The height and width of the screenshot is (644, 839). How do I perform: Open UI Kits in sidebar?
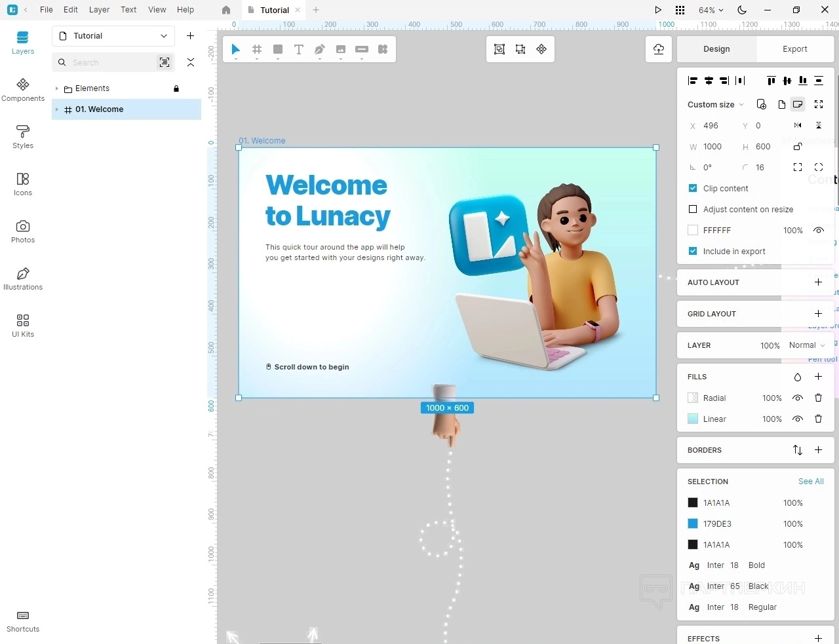[23, 326]
